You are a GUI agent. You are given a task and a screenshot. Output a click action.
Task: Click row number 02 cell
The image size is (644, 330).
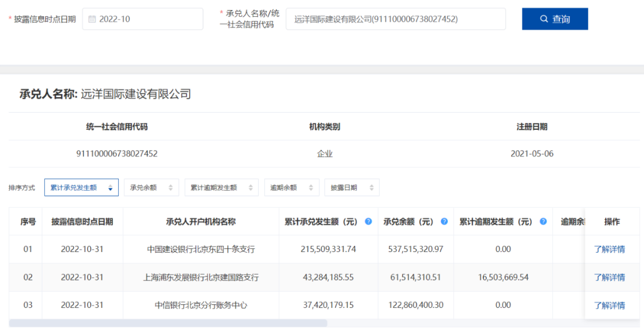(28, 278)
